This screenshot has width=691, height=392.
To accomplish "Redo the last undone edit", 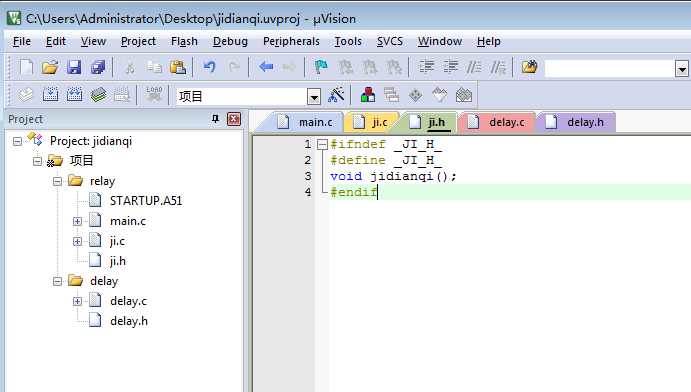I will click(x=234, y=67).
